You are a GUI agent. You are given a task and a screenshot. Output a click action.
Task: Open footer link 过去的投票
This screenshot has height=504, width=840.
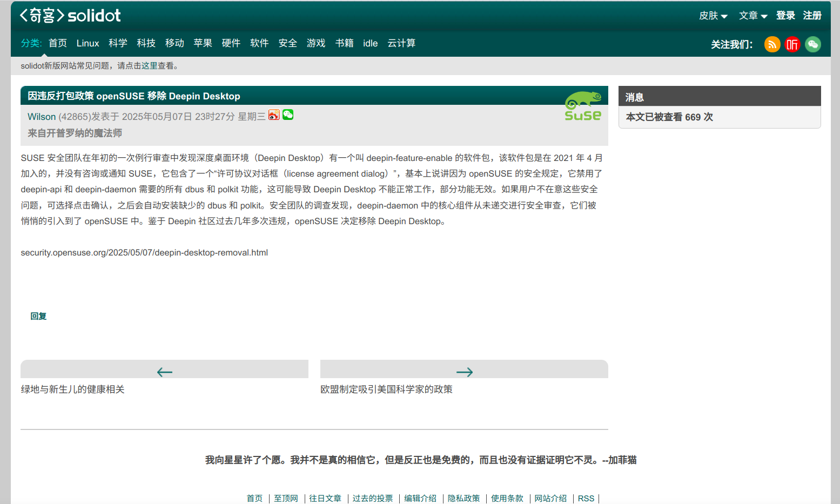point(373,498)
